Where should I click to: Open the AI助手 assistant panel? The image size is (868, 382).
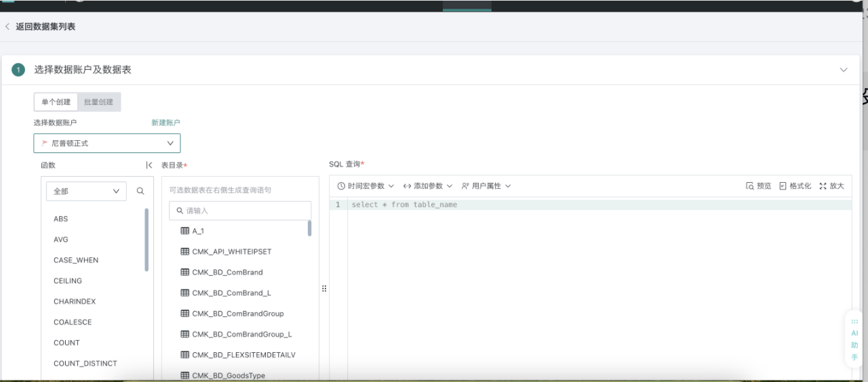click(x=854, y=339)
